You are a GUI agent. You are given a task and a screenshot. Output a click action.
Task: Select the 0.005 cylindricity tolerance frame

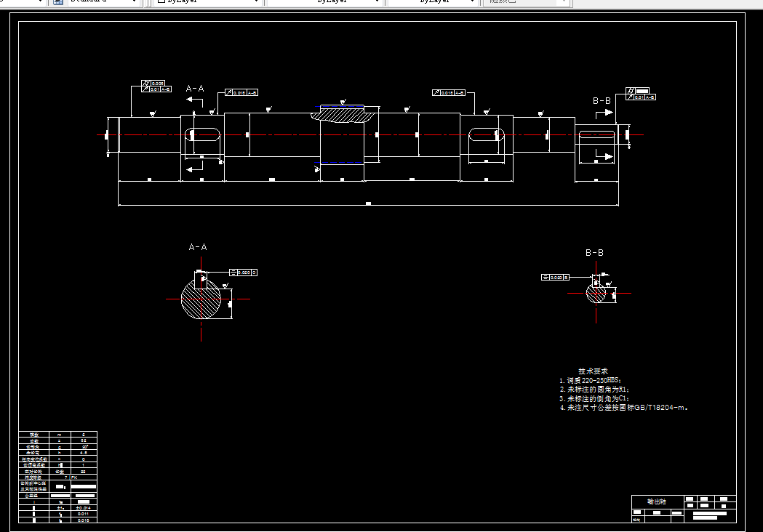coord(153,84)
